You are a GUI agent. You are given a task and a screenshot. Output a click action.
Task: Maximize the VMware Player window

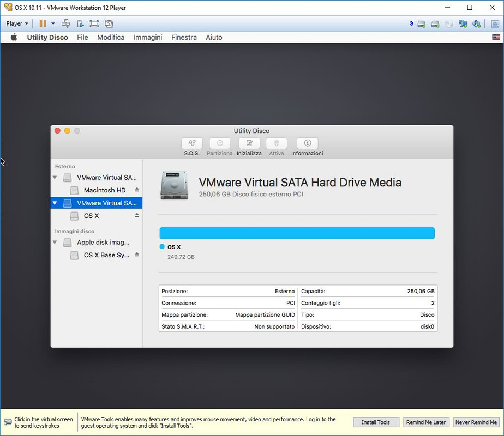click(470, 8)
